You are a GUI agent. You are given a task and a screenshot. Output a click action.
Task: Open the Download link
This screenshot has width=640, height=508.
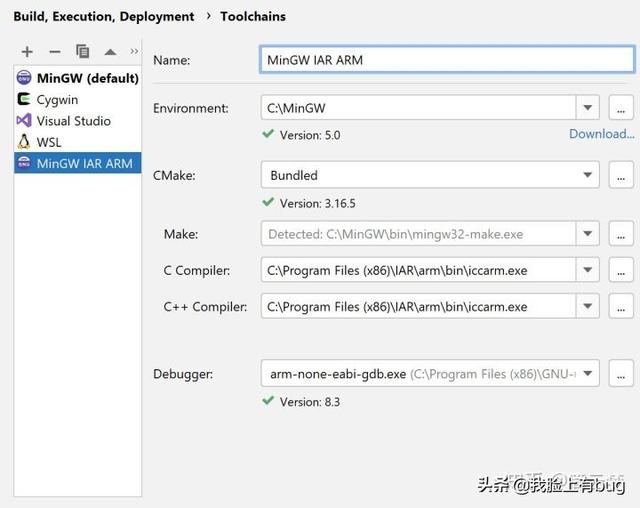602,134
